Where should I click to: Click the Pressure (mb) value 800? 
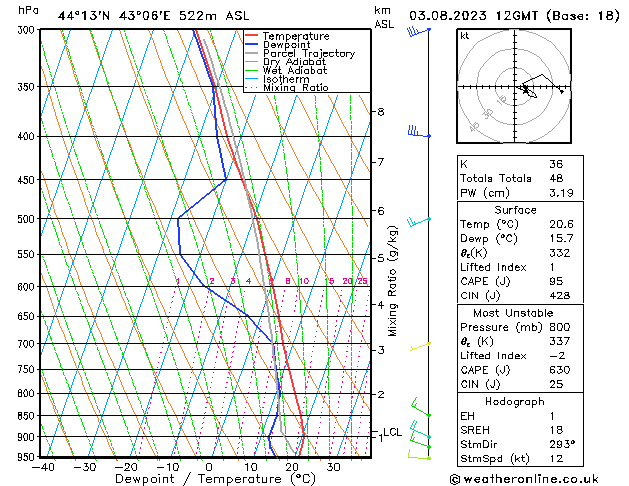560,327
